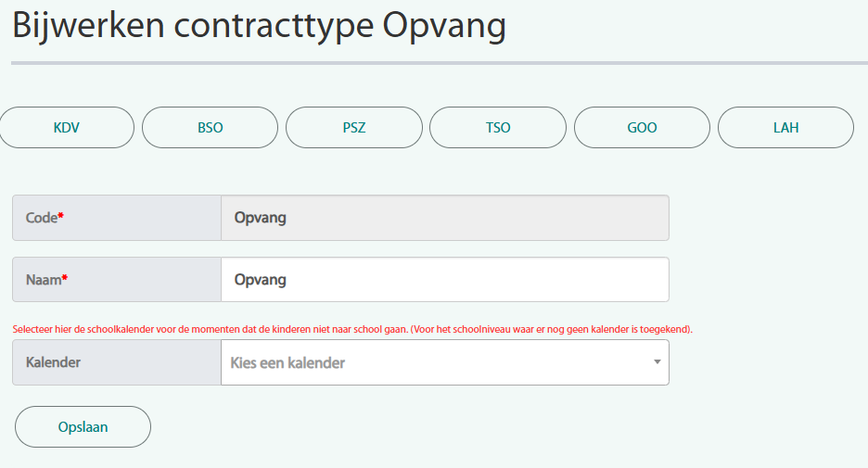Select the LAH tab

point(785,128)
